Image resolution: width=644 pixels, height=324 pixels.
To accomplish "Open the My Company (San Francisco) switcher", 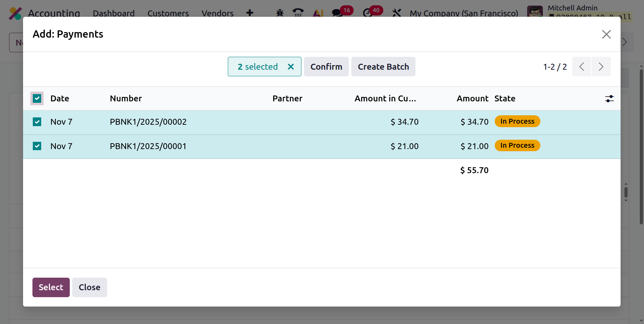I will point(464,13).
